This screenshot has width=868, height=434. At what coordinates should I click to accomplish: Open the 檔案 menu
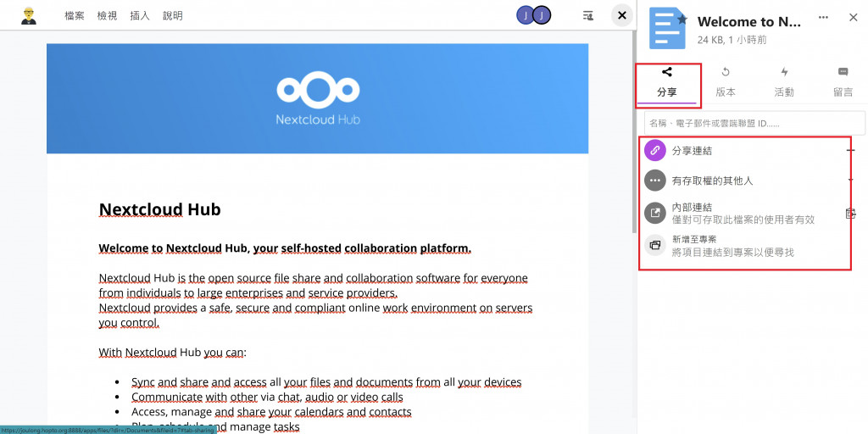tap(75, 16)
